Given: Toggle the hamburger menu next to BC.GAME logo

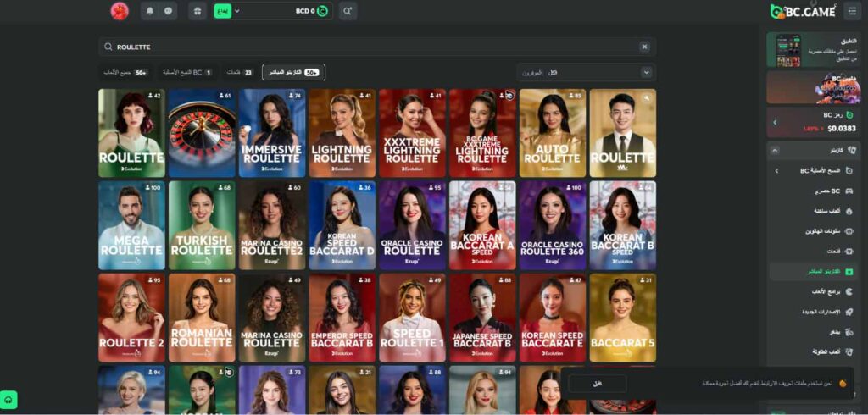Looking at the screenshot, I should (x=851, y=10).
